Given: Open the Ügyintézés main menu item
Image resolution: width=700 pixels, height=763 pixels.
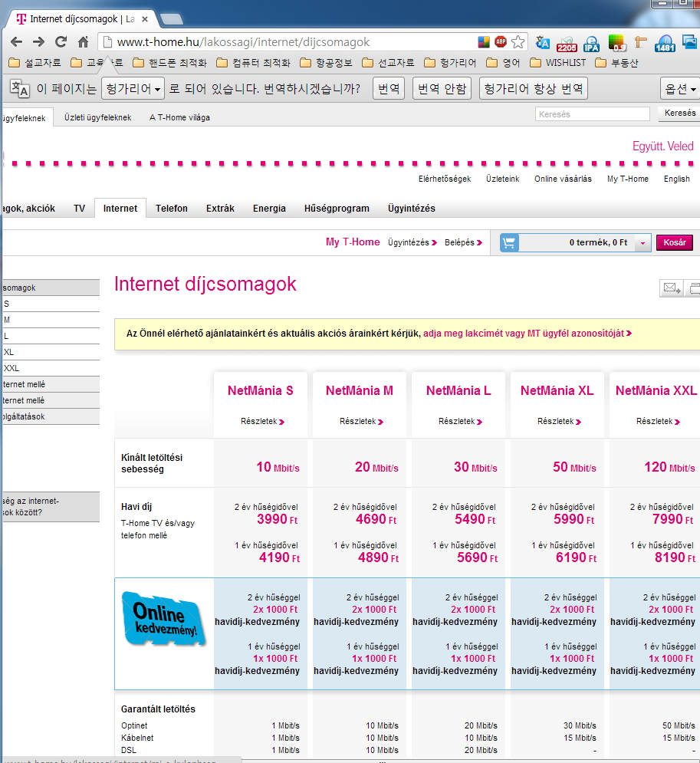Looking at the screenshot, I should (412, 209).
